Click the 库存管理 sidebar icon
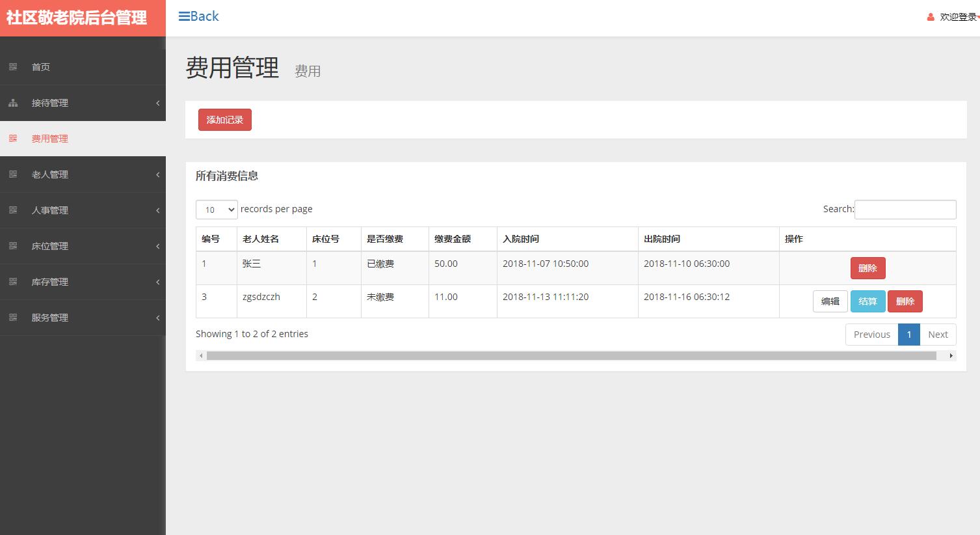The height and width of the screenshot is (535, 980). coord(12,281)
